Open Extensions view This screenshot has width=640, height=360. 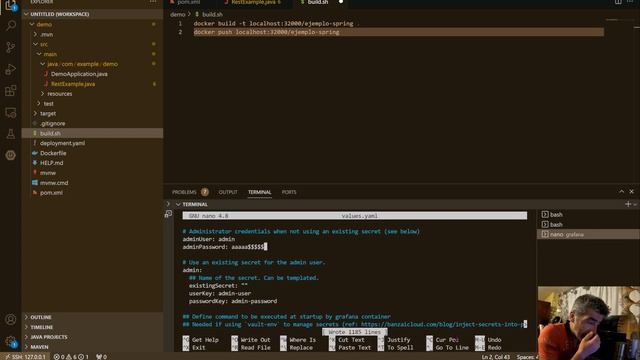(11, 91)
